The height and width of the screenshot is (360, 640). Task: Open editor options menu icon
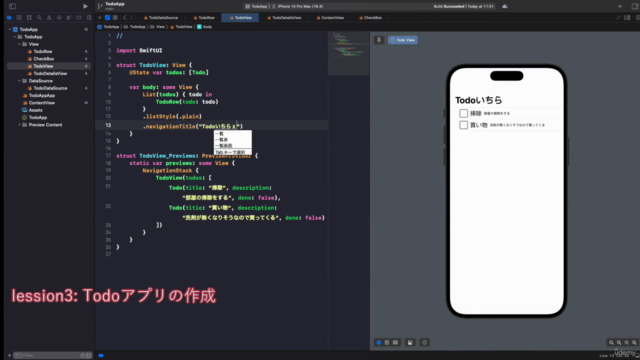(627, 18)
